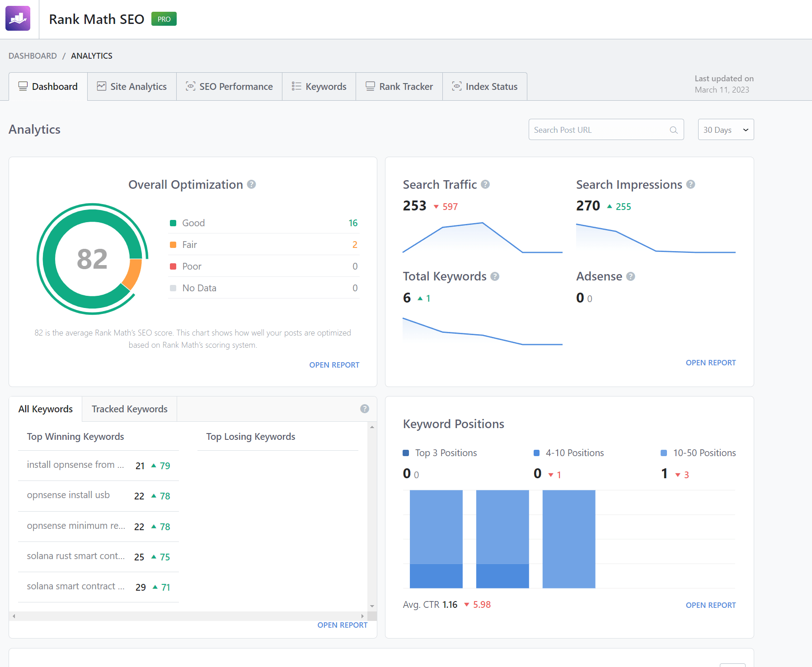Go to the Rank Tracker tab
This screenshot has height=667, width=812.
click(399, 86)
